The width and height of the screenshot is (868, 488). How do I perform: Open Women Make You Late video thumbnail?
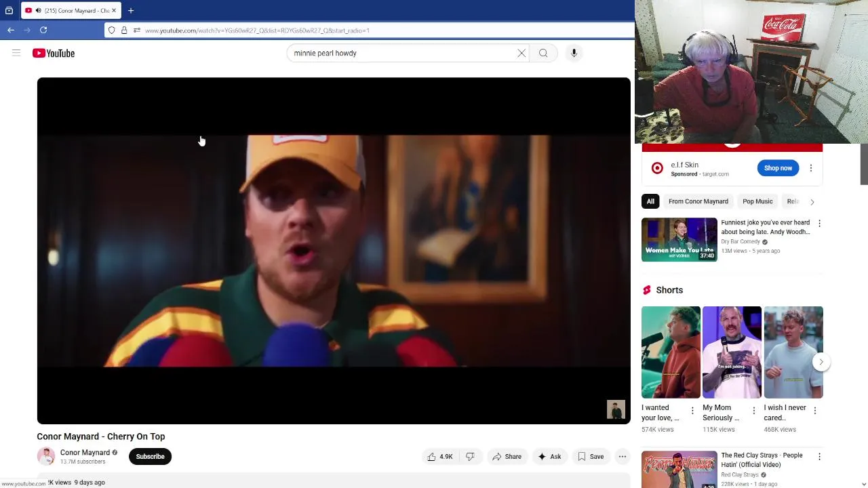[x=679, y=239]
